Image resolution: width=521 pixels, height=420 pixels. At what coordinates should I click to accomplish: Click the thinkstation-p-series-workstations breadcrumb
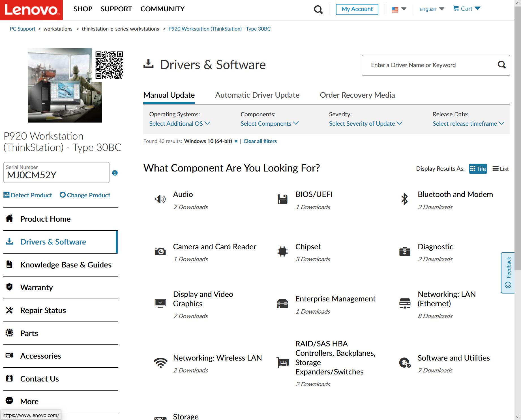[x=120, y=29]
